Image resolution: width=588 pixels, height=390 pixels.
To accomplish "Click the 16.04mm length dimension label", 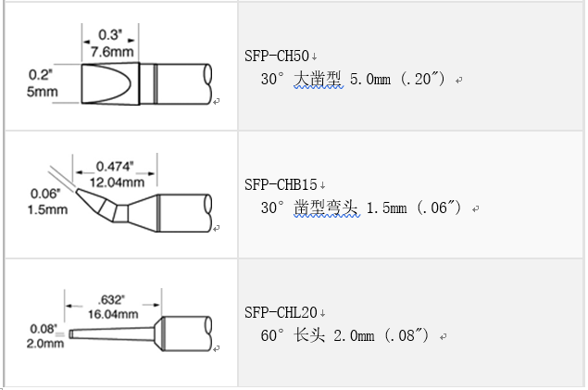I will point(112,313).
